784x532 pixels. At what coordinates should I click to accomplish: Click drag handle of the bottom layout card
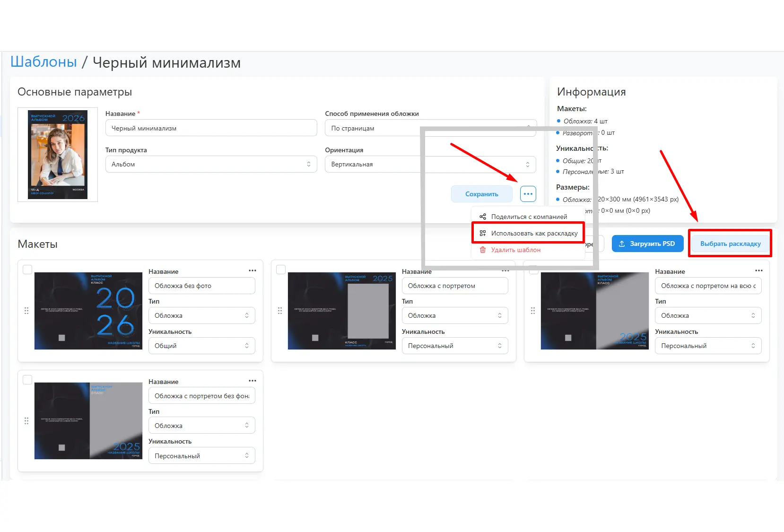[x=26, y=421]
